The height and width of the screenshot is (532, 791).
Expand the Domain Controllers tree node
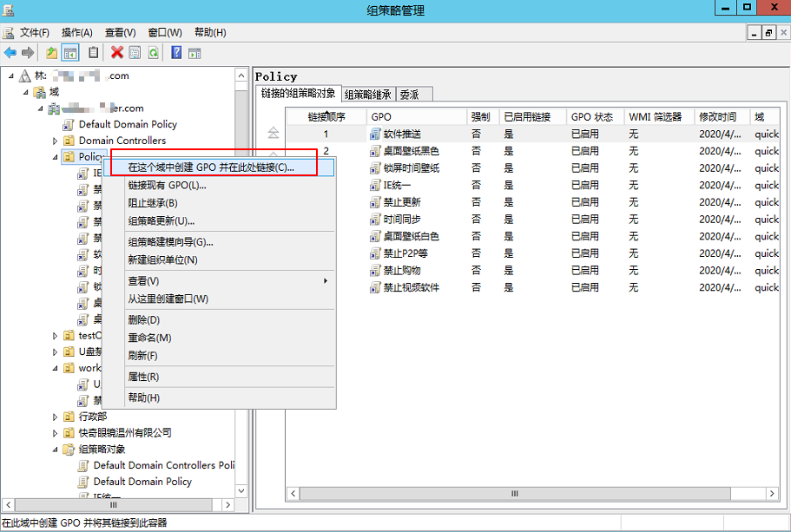(56, 141)
